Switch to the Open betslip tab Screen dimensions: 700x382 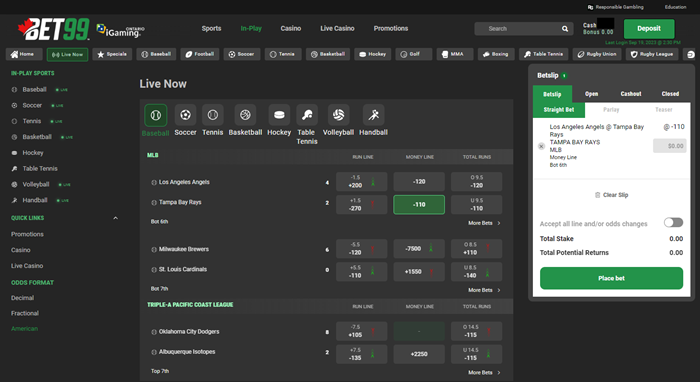pyautogui.click(x=592, y=94)
